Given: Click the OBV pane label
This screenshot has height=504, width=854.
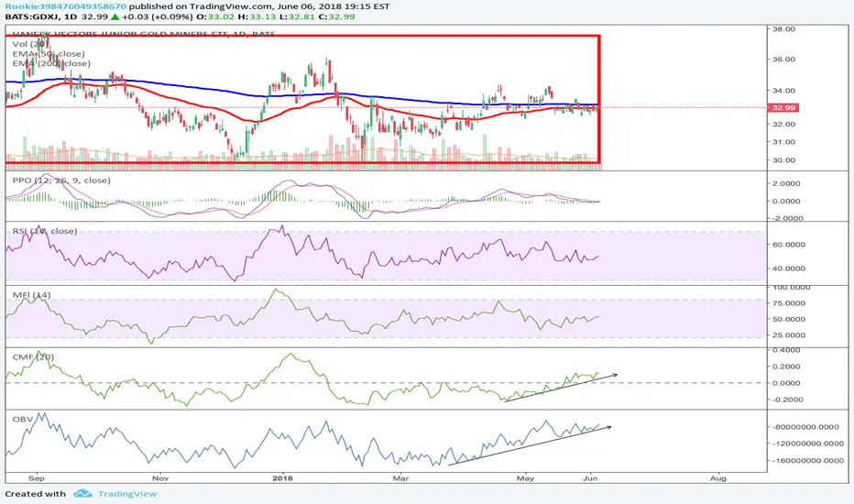Looking at the screenshot, I should [x=23, y=420].
